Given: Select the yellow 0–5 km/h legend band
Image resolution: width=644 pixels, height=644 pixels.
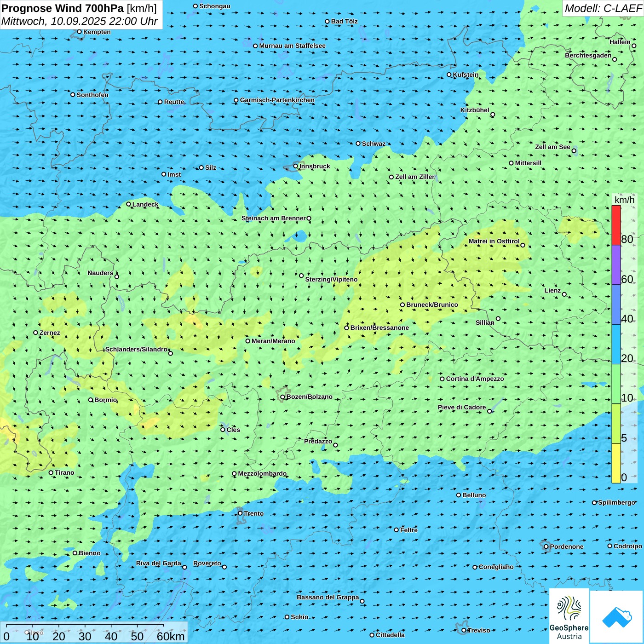Looking at the screenshot, I should coord(616,463).
